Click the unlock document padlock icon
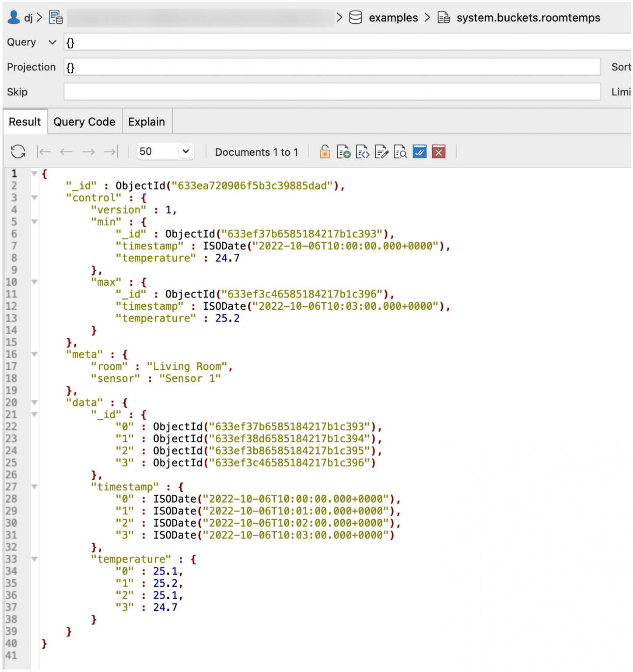This screenshot has height=672, width=633. (x=325, y=152)
